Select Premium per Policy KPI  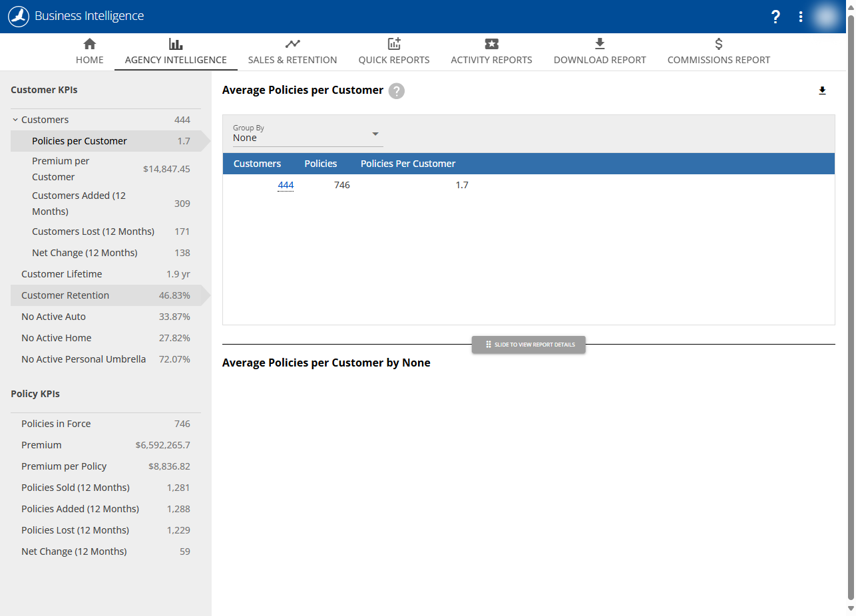coord(105,466)
